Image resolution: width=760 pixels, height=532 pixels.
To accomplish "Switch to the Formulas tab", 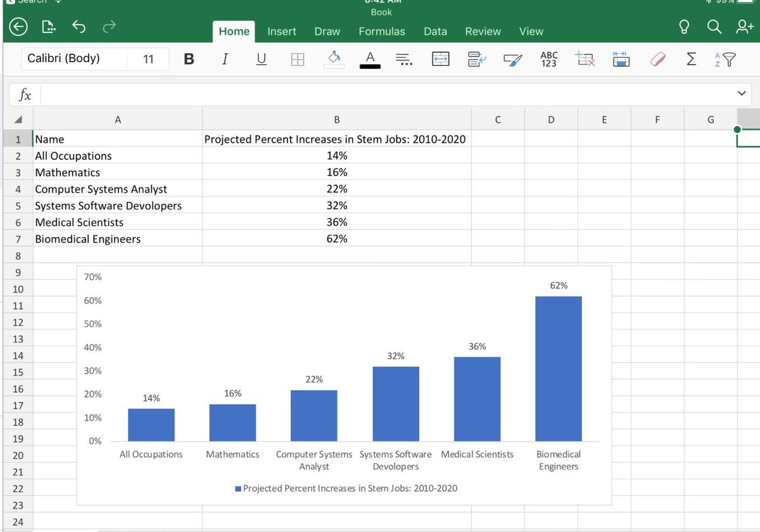I will (382, 31).
